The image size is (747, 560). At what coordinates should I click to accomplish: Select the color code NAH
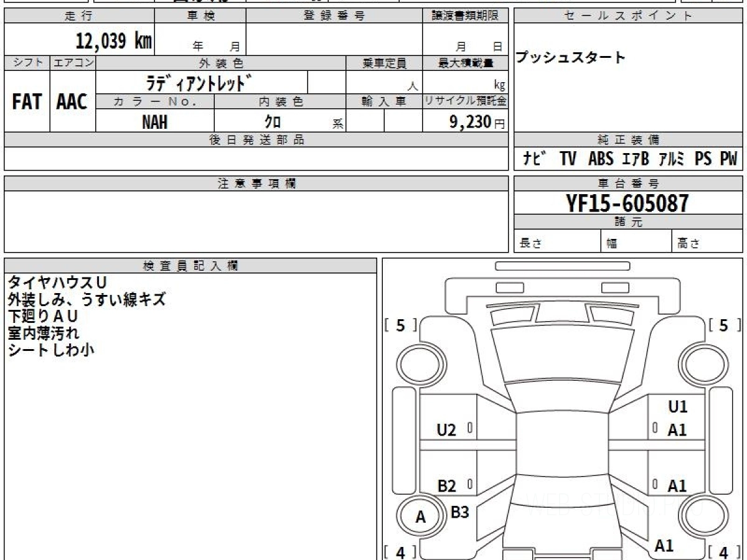pyautogui.click(x=154, y=122)
